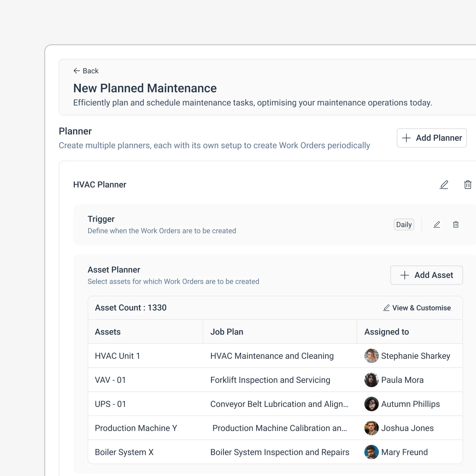Click Joshua Jones' avatar
This screenshot has height=476, width=476.
371,428
